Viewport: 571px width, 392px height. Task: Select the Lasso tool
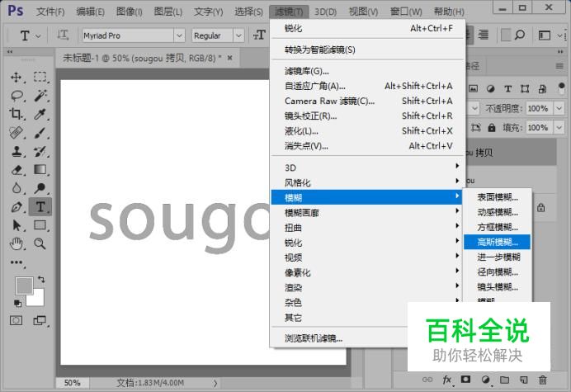pyautogui.click(x=17, y=96)
